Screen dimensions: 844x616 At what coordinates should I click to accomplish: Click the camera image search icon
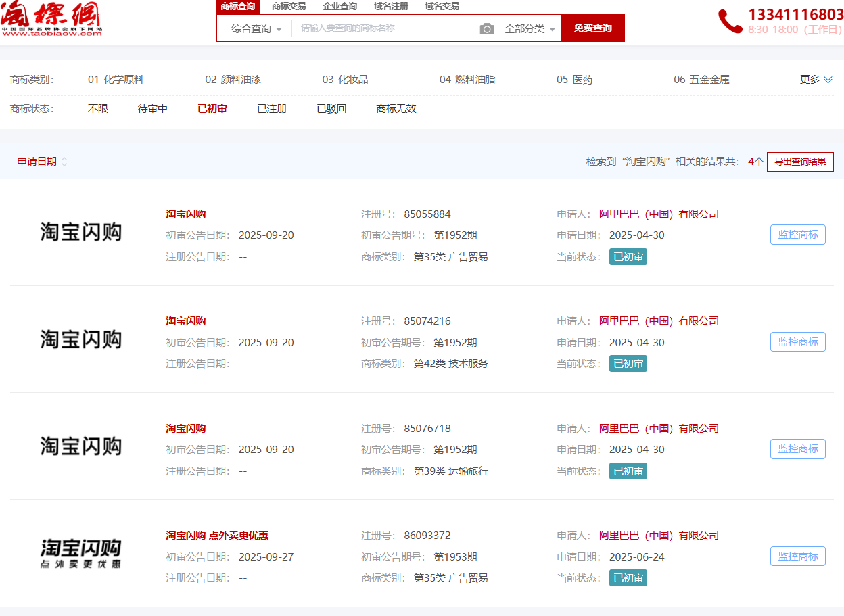coord(487,28)
